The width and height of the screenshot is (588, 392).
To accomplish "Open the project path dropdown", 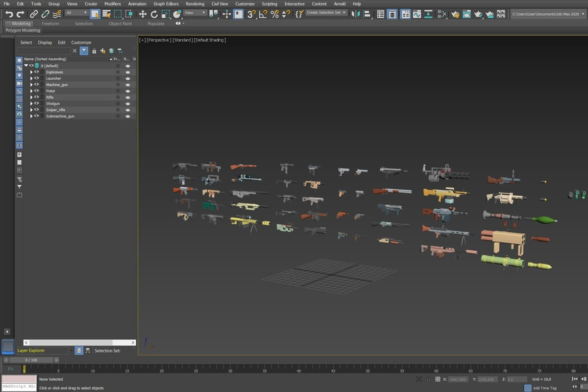I will tap(548, 14).
